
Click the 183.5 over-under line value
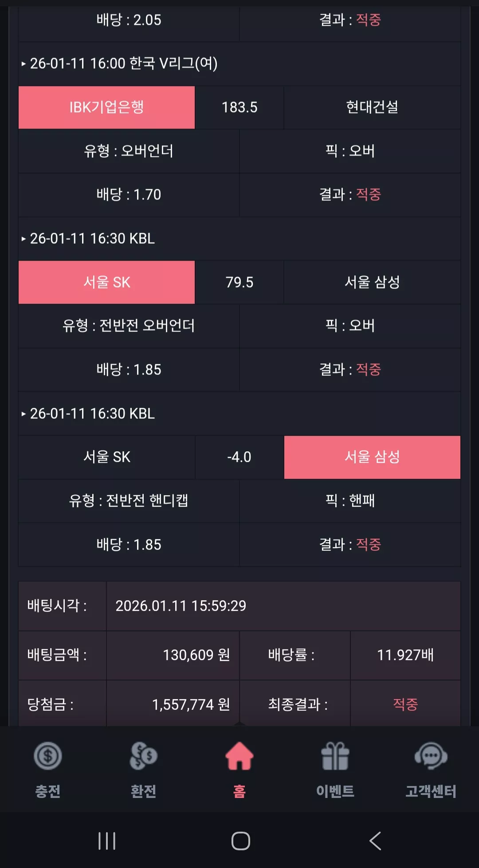[x=239, y=107]
